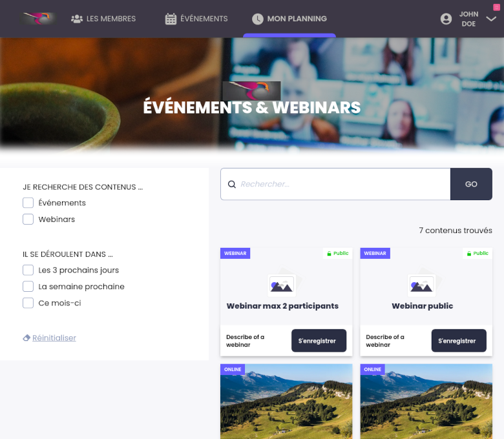Select the La semaine prochaine checkbox
The width and height of the screenshot is (504, 439).
28,287
